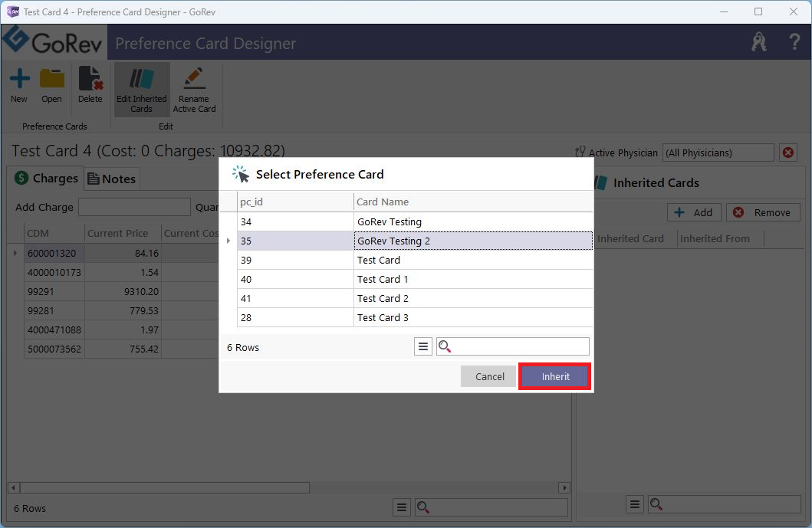Screen dimensions: 812x528
Task: Cancel the Select Preference Card dialog
Action: [x=489, y=376]
